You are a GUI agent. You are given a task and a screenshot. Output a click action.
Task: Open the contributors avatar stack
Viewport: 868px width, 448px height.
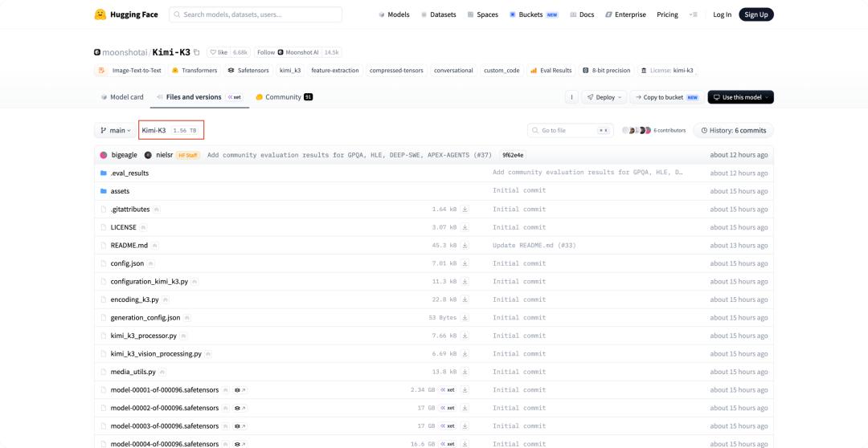pyautogui.click(x=636, y=131)
